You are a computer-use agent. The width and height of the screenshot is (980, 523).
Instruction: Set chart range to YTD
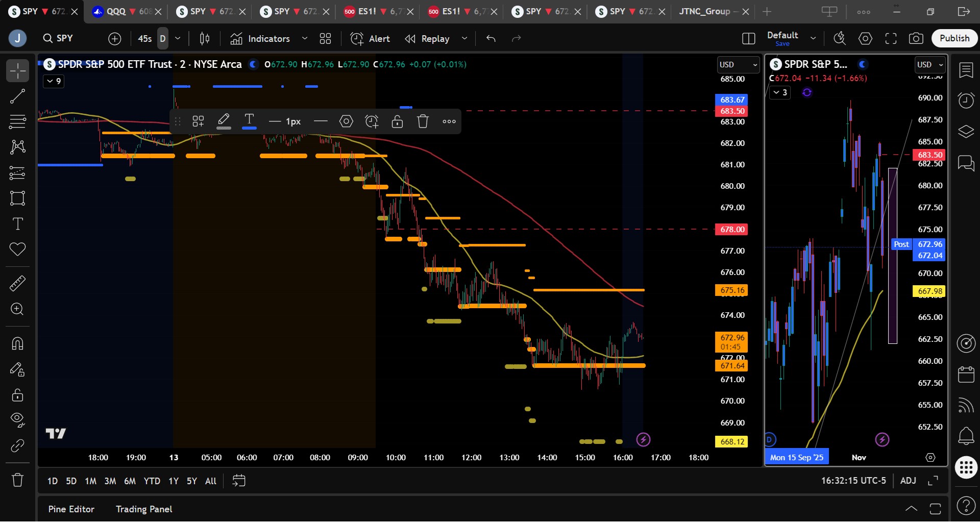[x=152, y=481]
